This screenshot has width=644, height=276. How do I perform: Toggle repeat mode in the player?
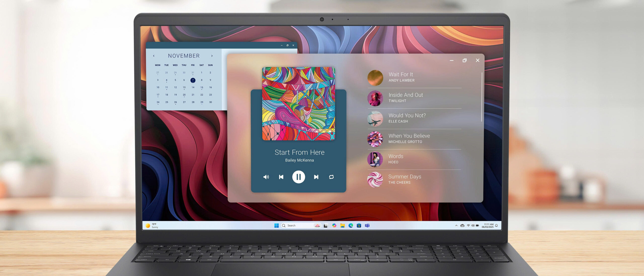point(331,177)
